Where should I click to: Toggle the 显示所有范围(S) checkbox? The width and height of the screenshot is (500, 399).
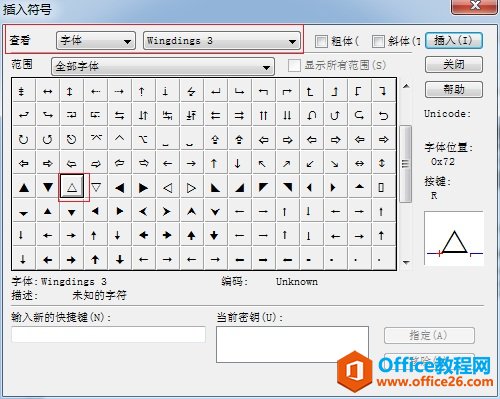pyautogui.click(x=294, y=65)
